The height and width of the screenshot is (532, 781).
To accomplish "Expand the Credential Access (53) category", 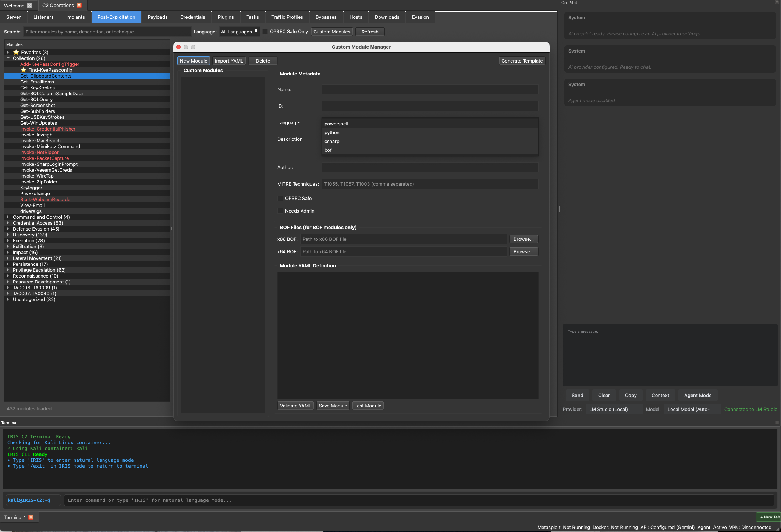I will point(8,223).
